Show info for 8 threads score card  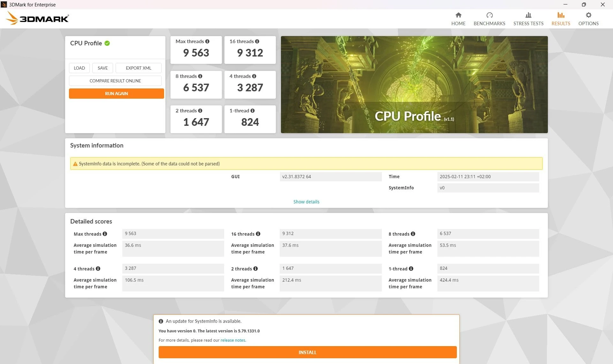click(200, 76)
